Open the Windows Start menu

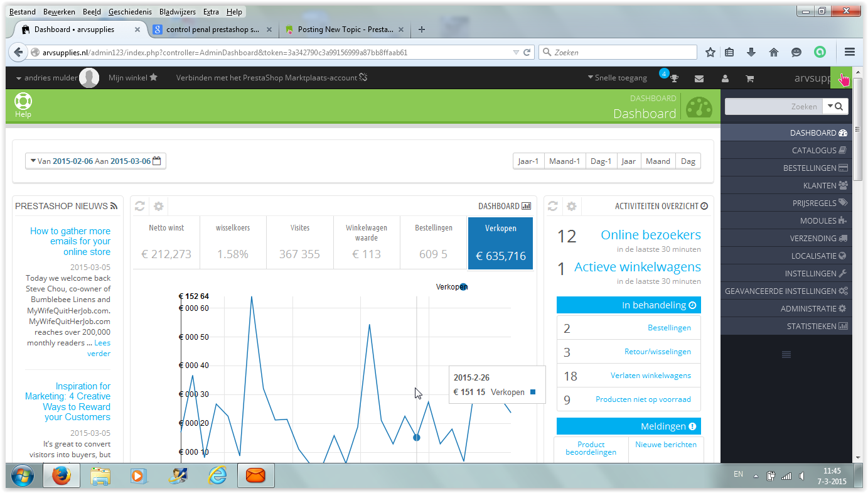[22, 477]
